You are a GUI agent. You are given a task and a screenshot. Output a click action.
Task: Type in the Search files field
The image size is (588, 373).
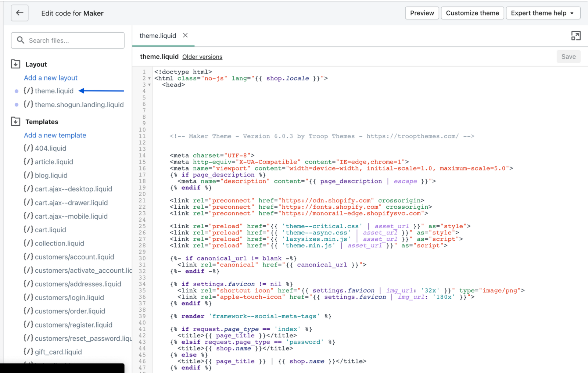[x=73, y=40]
